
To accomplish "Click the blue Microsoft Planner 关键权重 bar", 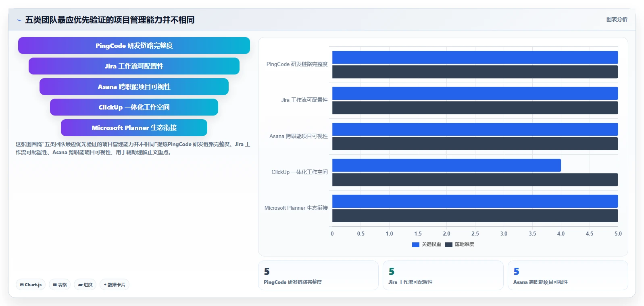I will tap(475, 201).
